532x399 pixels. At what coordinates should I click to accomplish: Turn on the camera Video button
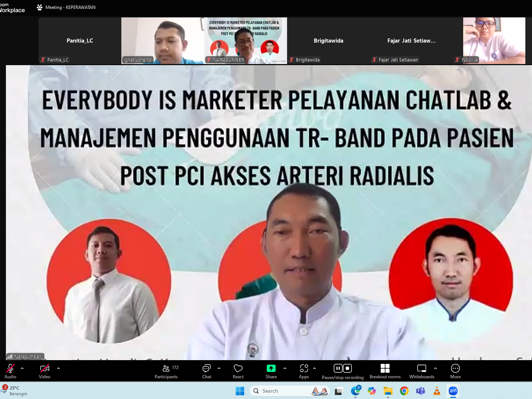click(44, 371)
